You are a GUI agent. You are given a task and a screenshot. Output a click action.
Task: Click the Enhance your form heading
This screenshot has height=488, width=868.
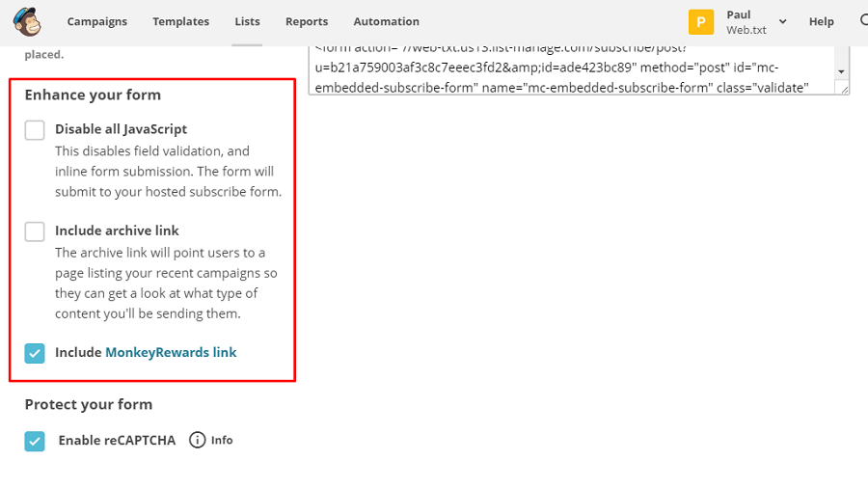tap(93, 95)
